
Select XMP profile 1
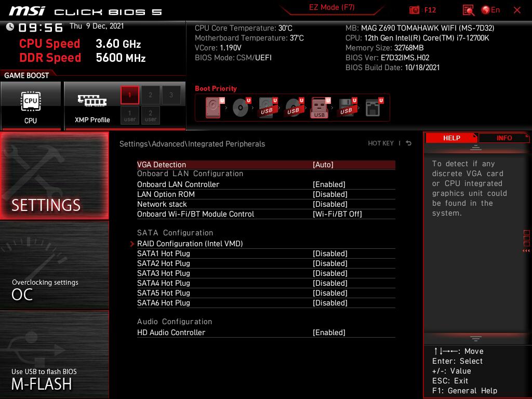pyautogui.click(x=129, y=95)
